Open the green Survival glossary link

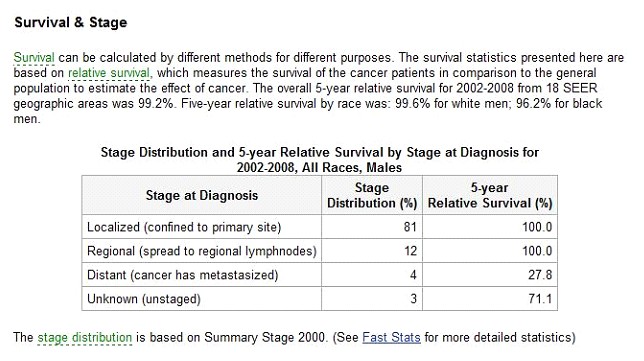click(x=34, y=57)
